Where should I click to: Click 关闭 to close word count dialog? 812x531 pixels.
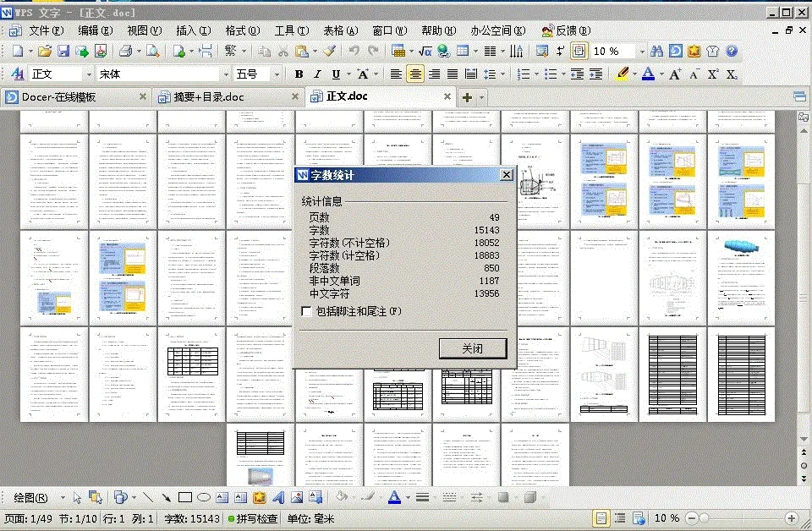point(472,348)
